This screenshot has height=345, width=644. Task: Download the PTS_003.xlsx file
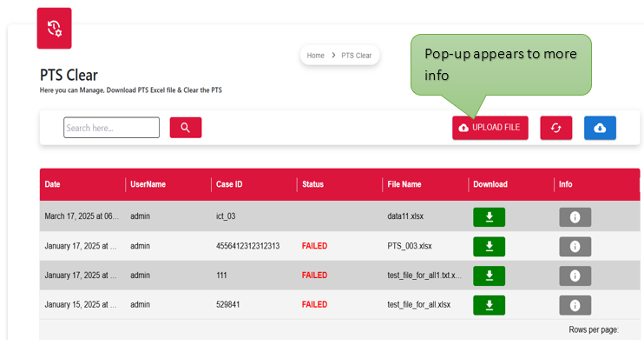pyautogui.click(x=490, y=246)
